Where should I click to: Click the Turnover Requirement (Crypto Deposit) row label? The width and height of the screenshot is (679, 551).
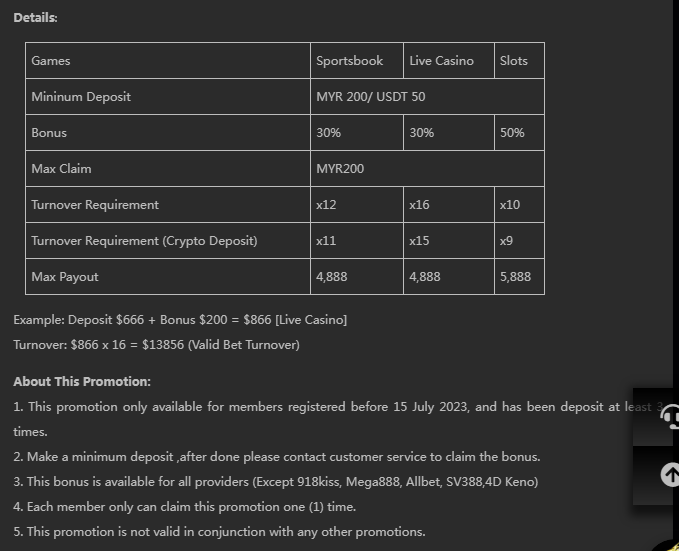pyautogui.click(x=144, y=241)
